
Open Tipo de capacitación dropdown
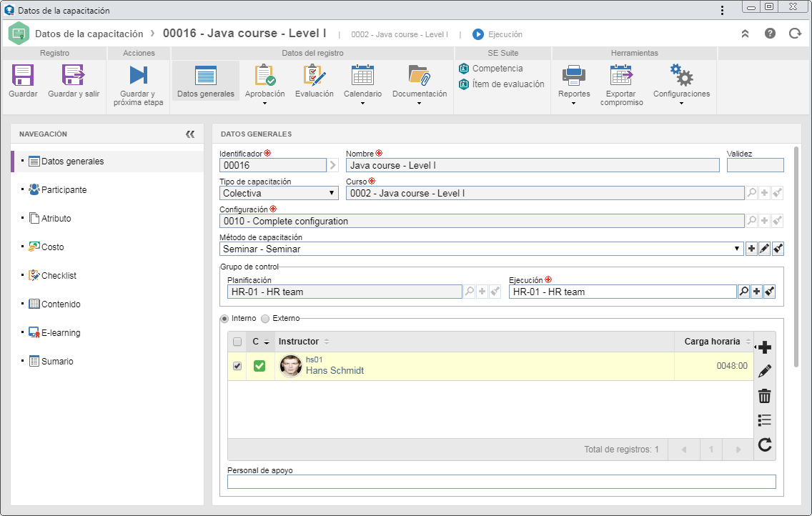(279, 193)
